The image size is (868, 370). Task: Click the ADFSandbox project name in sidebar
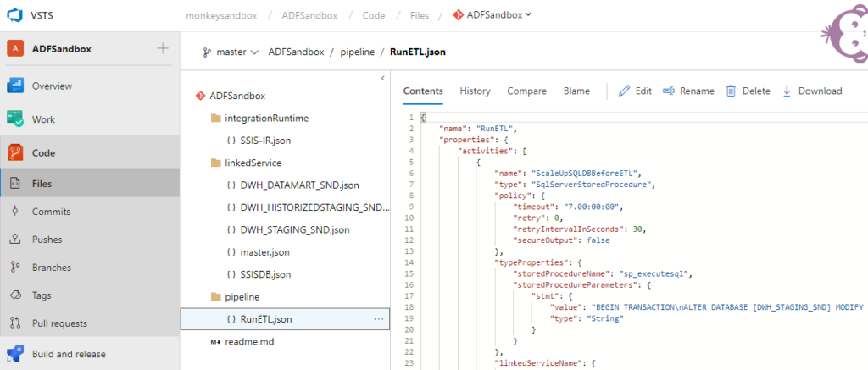point(62,48)
